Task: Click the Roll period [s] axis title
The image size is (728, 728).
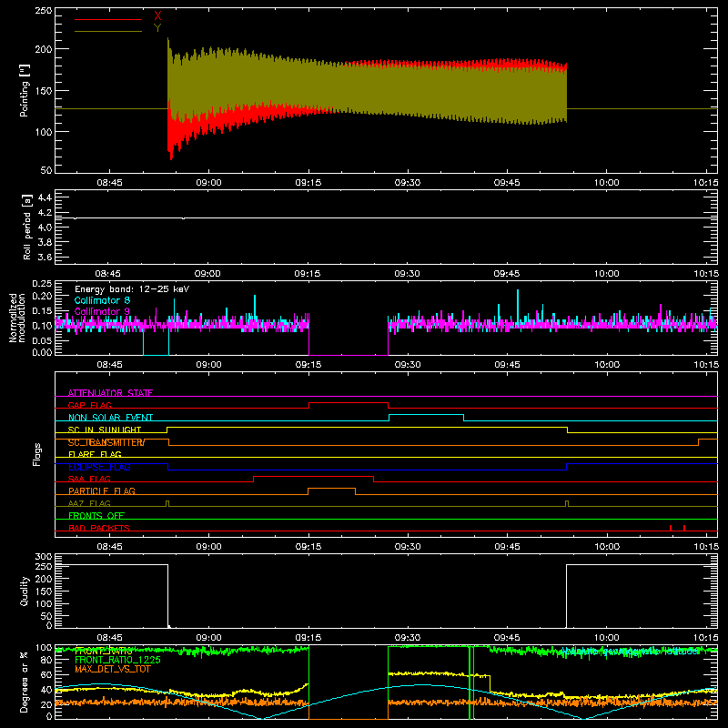Action: (x=26, y=227)
